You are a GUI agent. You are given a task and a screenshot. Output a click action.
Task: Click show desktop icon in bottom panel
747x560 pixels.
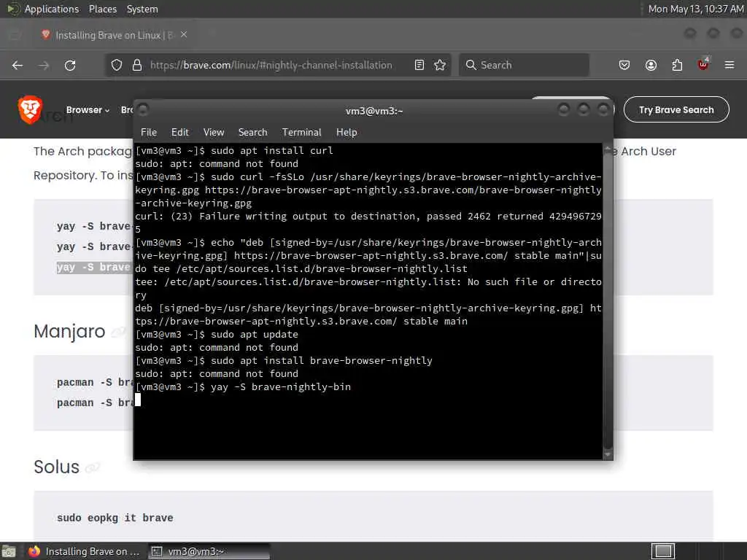pos(9,551)
